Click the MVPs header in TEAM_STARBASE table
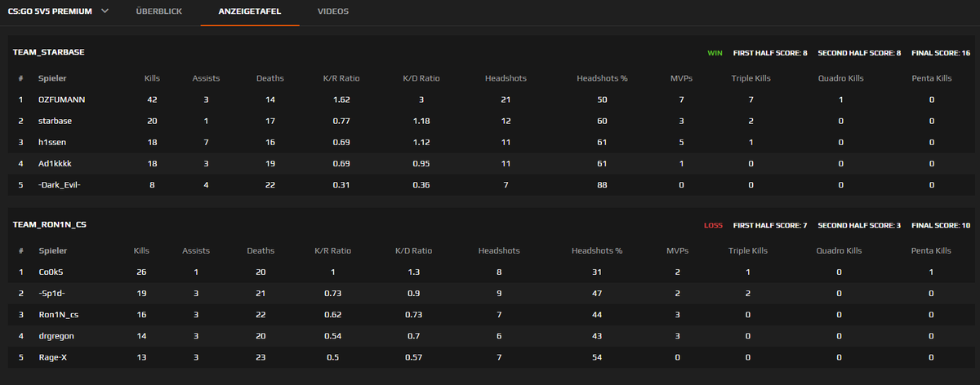The height and width of the screenshot is (385, 980). click(x=680, y=78)
